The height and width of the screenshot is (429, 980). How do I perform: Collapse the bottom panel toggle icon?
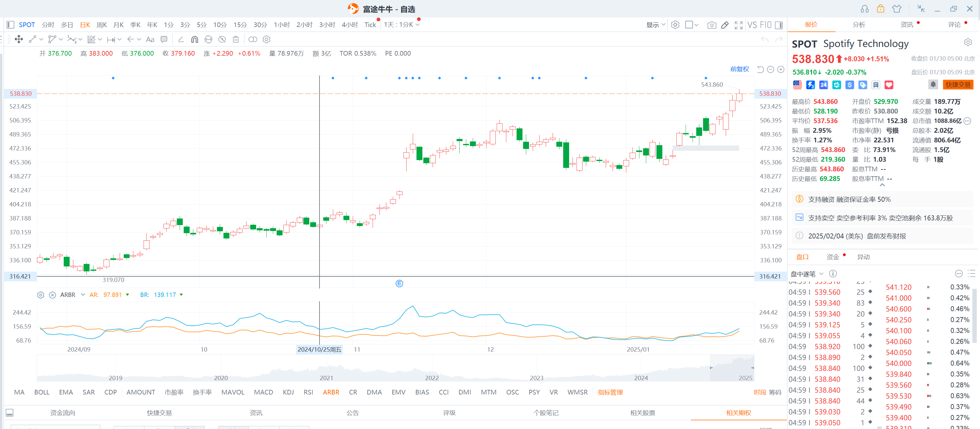(10, 413)
